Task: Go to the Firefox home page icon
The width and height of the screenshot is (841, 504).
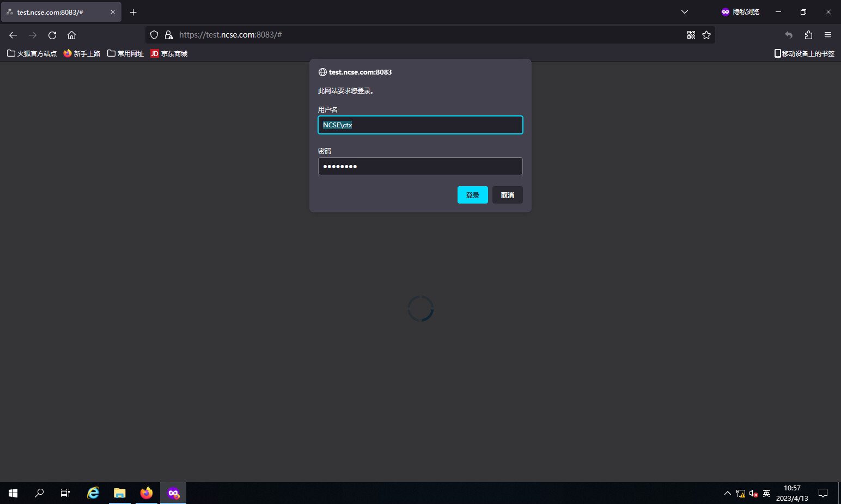Action: tap(71, 35)
